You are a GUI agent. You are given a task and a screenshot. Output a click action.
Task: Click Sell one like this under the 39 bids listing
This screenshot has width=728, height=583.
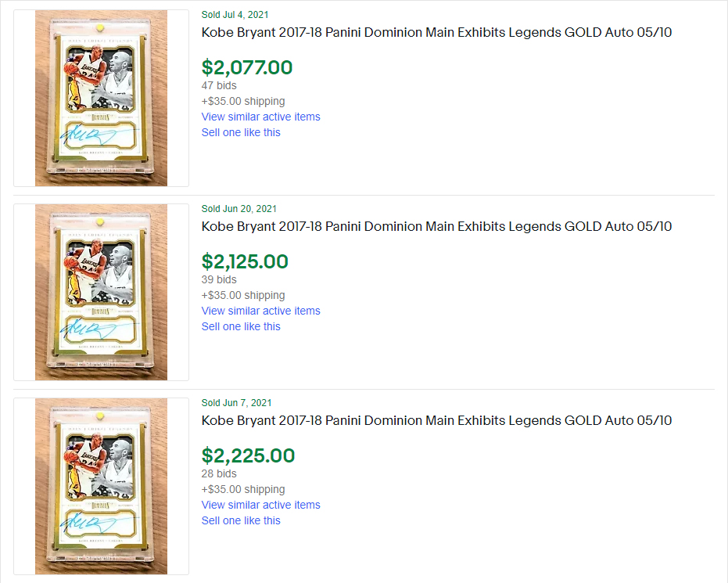click(241, 326)
